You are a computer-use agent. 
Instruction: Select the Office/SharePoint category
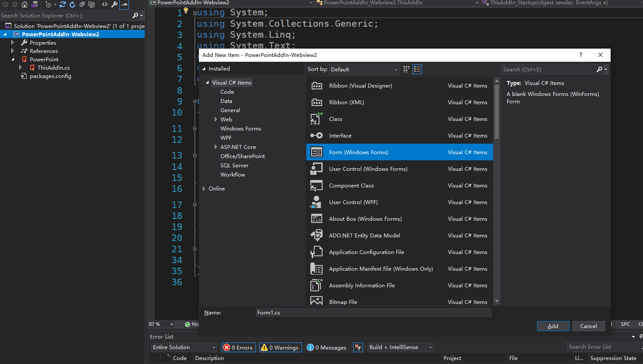[242, 156]
